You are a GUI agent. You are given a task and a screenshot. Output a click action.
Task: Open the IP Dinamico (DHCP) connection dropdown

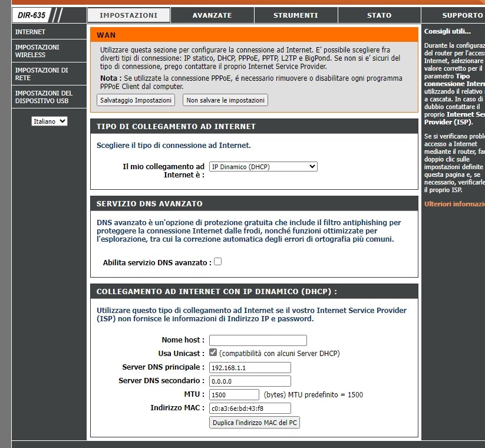[x=263, y=167]
